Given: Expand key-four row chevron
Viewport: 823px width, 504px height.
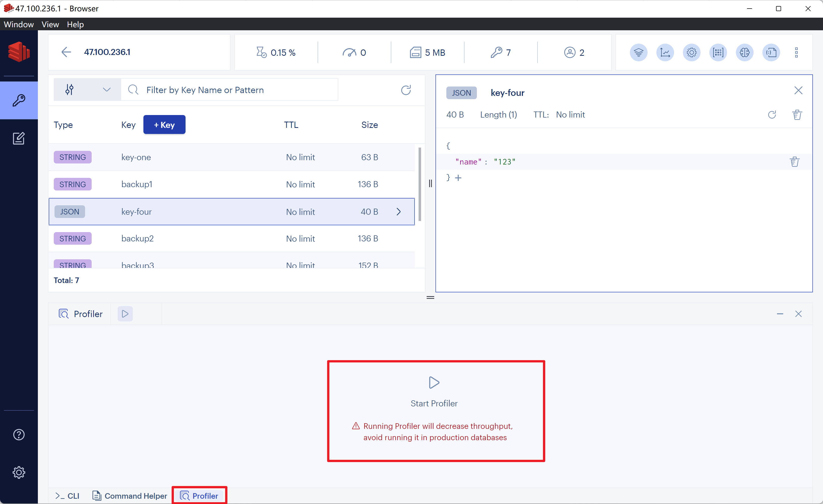Looking at the screenshot, I should (398, 212).
